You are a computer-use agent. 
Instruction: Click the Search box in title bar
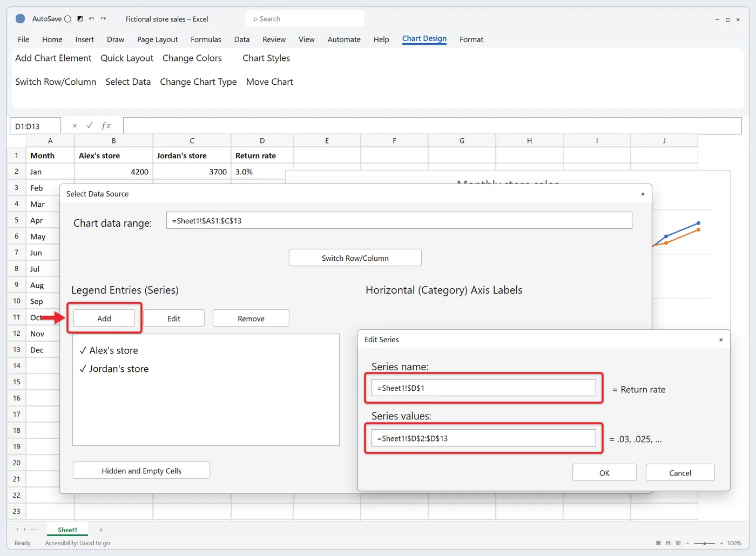[x=305, y=19]
